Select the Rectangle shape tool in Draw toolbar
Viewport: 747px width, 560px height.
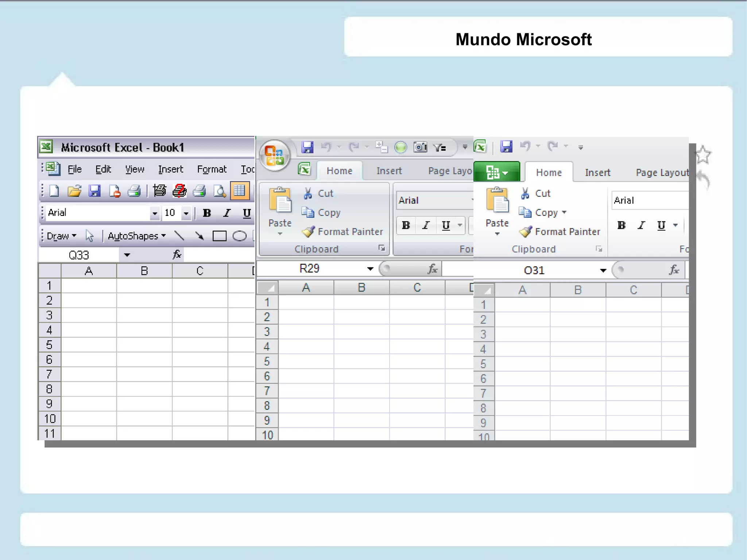pyautogui.click(x=219, y=236)
